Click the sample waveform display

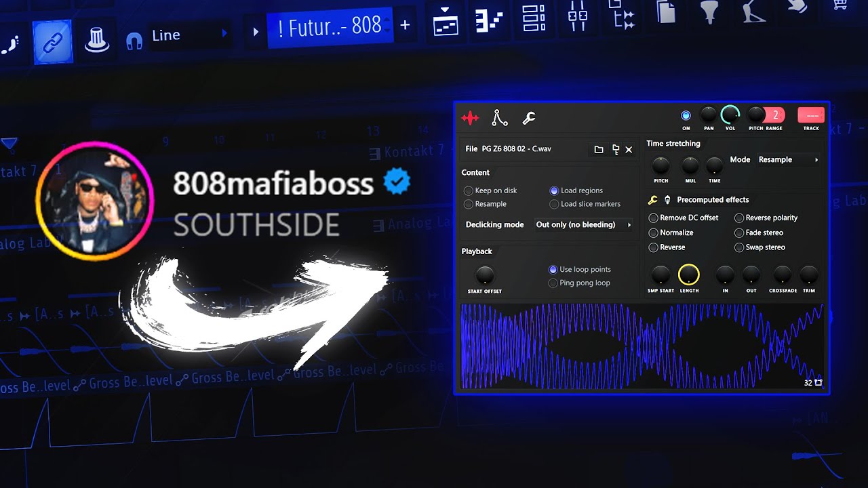pyautogui.click(x=642, y=346)
